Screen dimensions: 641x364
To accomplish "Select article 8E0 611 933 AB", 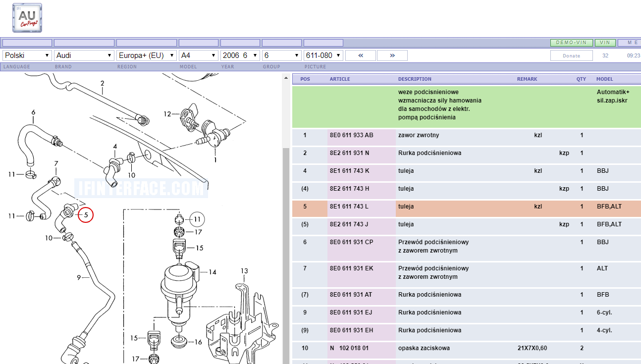I will pos(352,135).
